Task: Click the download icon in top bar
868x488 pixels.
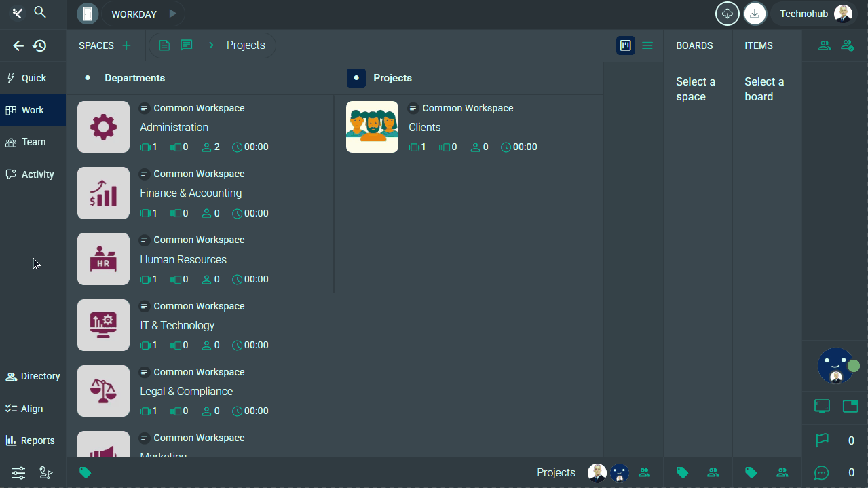Action: (755, 14)
